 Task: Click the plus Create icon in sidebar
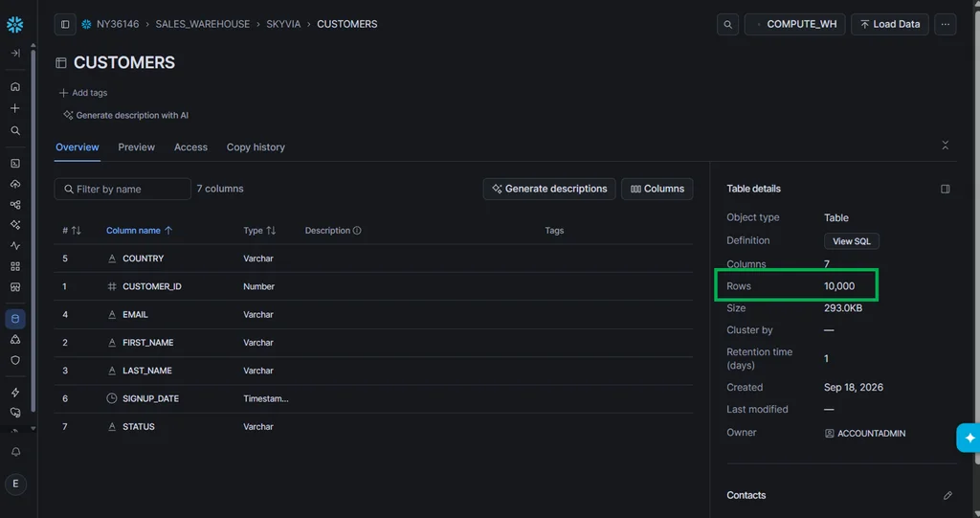[15, 108]
